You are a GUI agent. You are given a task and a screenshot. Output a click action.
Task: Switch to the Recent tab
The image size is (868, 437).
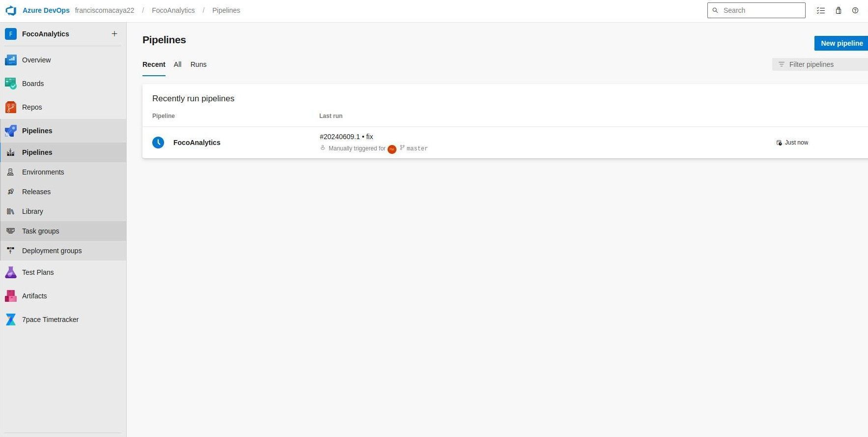pyautogui.click(x=154, y=64)
